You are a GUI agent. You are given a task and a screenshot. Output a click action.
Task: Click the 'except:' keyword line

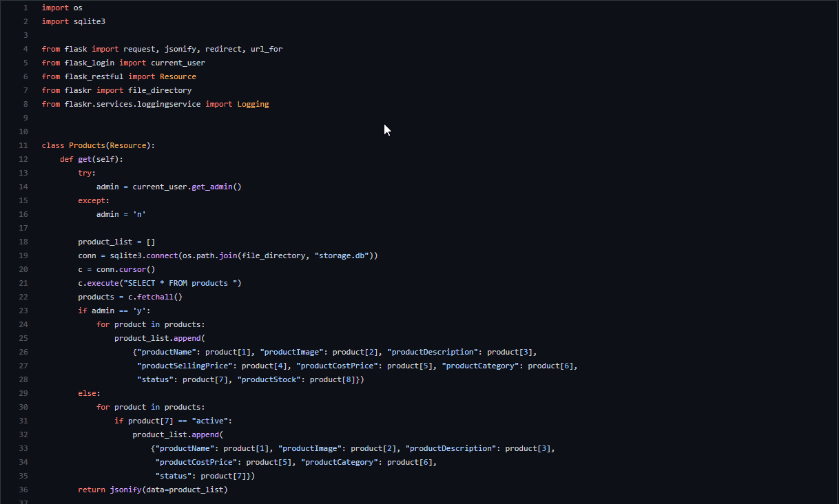point(94,200)
